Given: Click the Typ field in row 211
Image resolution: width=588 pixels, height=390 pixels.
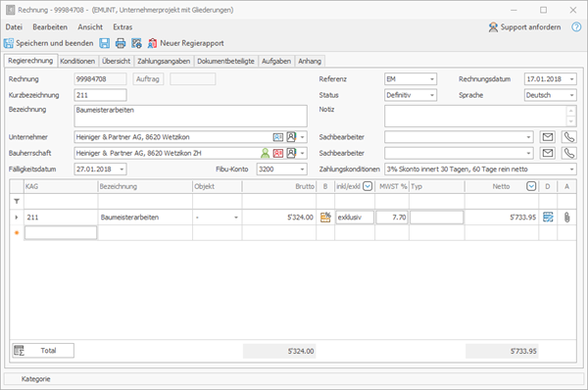Looking at the screenshot, I should 436,218.
